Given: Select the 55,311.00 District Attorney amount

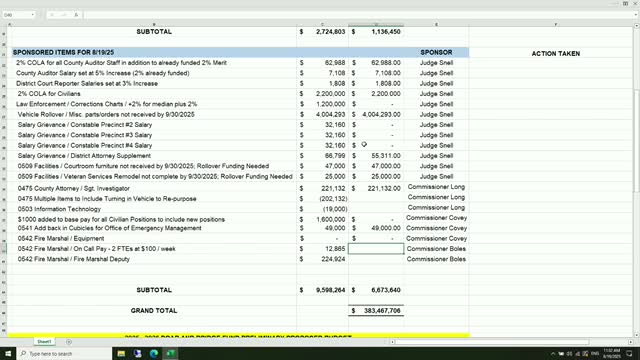Looking at the screenshot, I should tap(386, 156).
